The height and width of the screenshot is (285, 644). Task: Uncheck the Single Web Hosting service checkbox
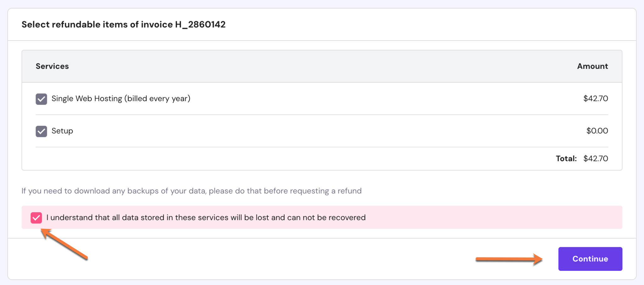point(41,98)
